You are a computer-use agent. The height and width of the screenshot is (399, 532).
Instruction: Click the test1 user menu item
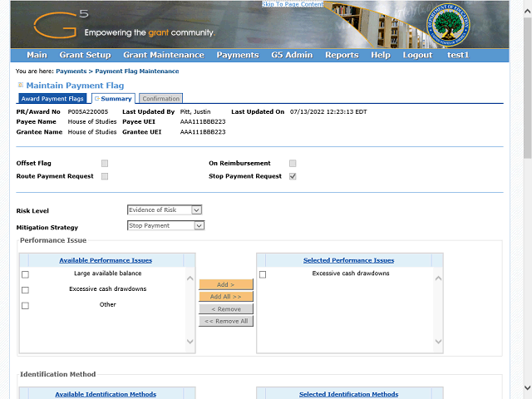point(458,55)
